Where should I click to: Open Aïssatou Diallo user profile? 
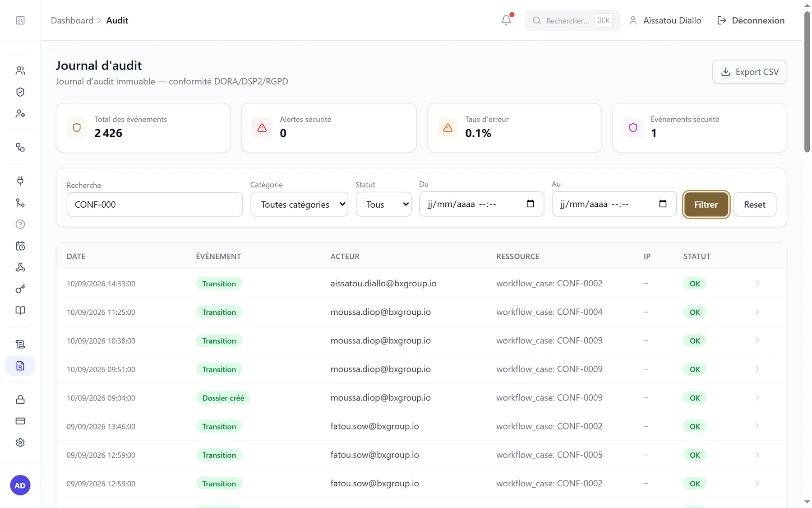click(x=665, y=20)
